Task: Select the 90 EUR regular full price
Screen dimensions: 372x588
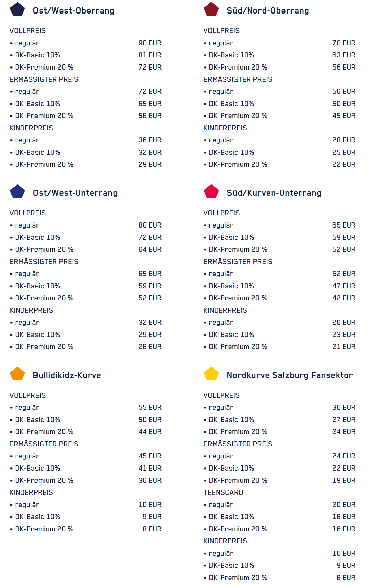Action: 150,43
